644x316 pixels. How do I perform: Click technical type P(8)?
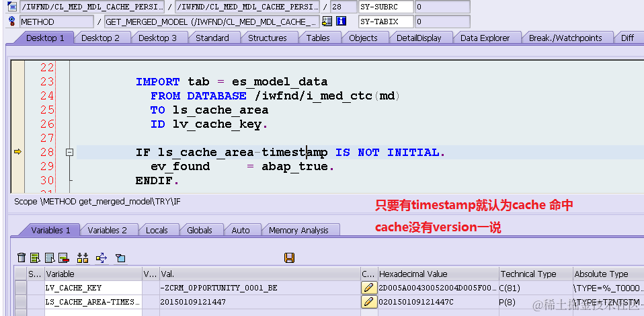(x=509, y=302)
